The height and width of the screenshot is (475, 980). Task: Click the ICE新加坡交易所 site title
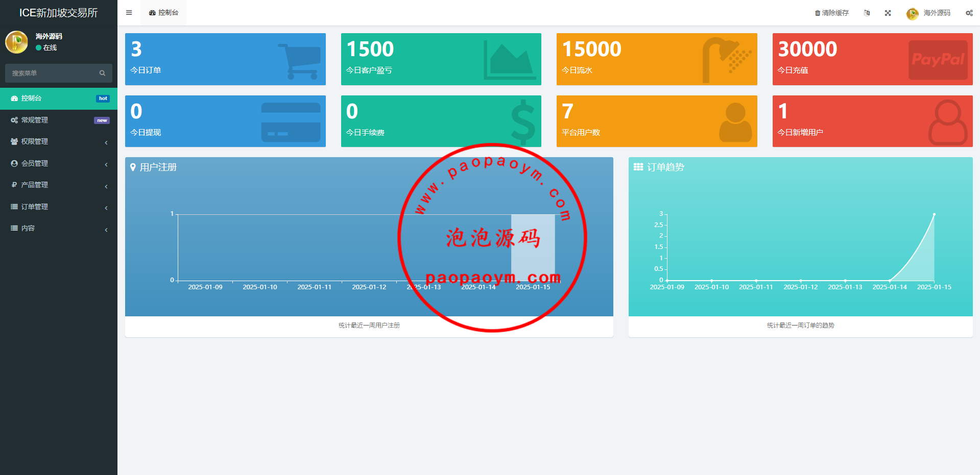(59, 13)
